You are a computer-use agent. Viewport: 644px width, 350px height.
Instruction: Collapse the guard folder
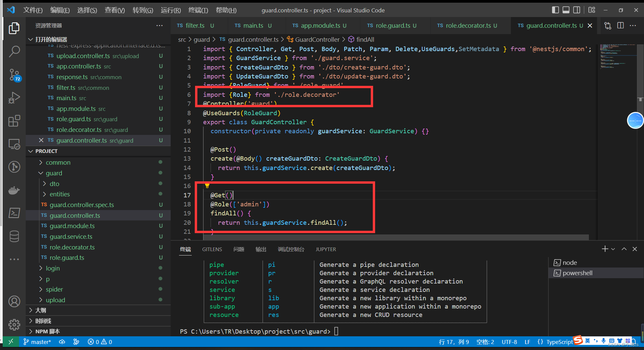point(54,173)
